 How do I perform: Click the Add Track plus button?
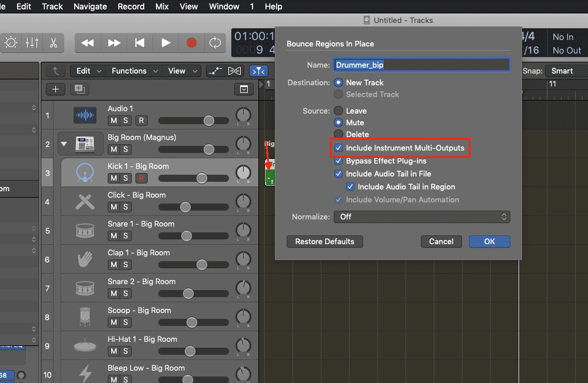[x=55, y=89]
